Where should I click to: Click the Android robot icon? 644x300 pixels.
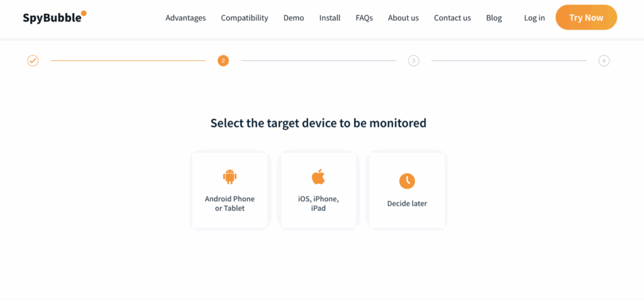[230, 176]
